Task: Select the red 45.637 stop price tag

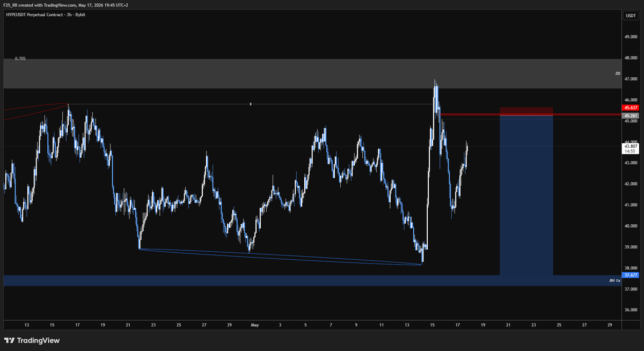Action: (630, 108)
